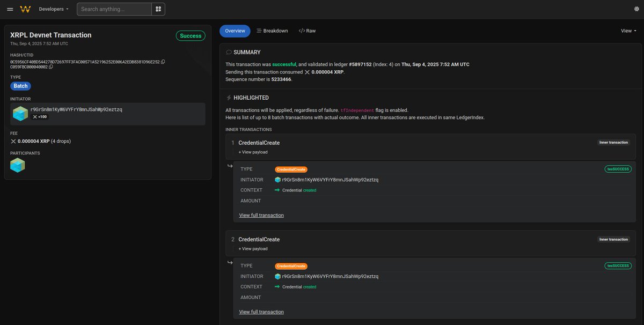This screenshot has height=325, width=644.
Task: Click CredentialCreate heading of transaction 1
Action: [259, 143]
